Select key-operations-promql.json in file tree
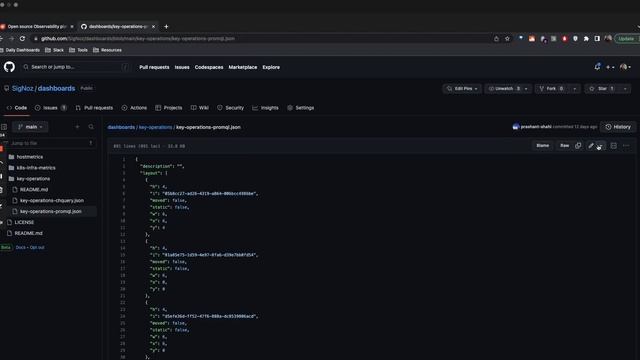Screen dimensions: 640x360 click(x=47, y=211)
